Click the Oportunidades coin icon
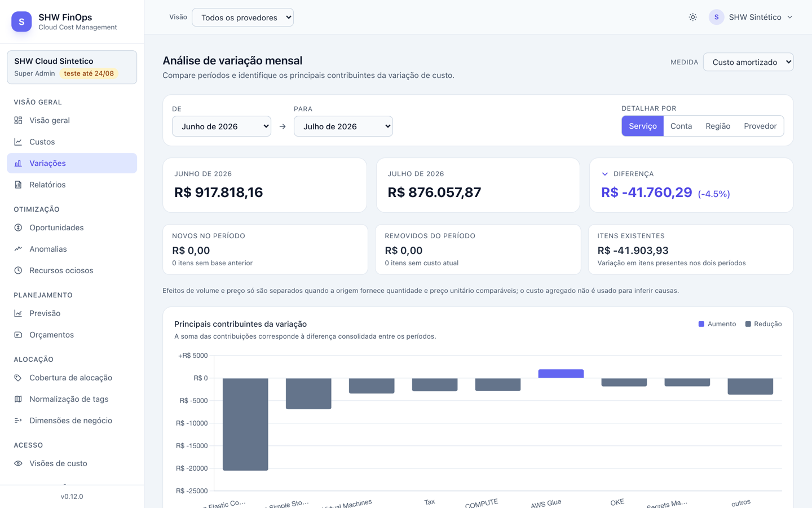This screenshot has width=812, height=508. [x=18, y=227]
